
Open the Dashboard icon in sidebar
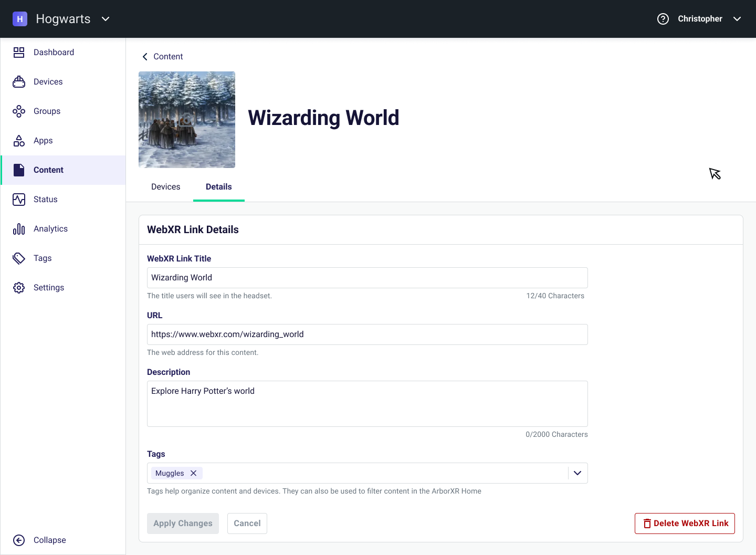pos(19,53)
